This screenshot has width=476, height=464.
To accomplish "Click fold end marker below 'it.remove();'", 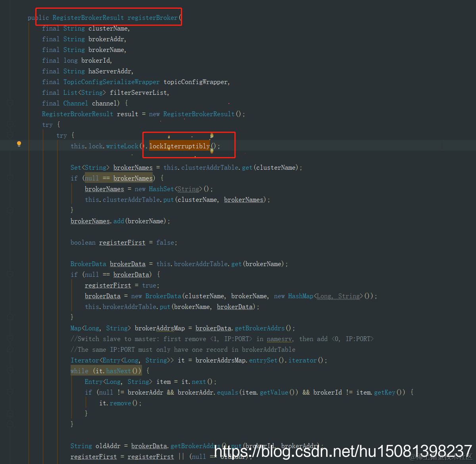I will click(11, 414).
